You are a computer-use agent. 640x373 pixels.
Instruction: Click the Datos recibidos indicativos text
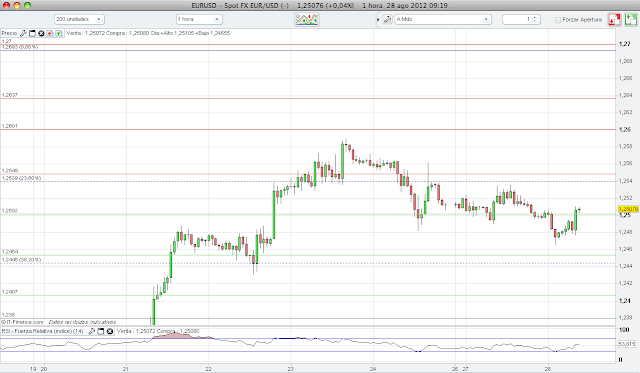coord(82,322)
